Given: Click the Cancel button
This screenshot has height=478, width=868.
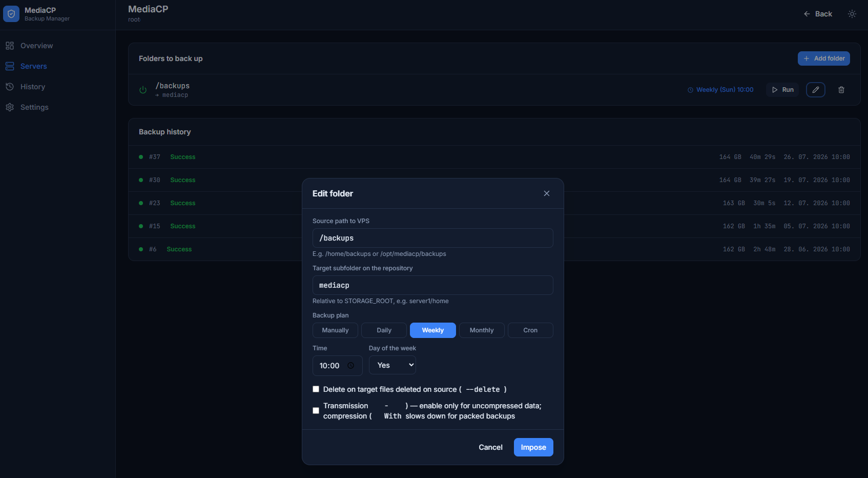Looking at the screenshot, I should [x=490, y=447].
